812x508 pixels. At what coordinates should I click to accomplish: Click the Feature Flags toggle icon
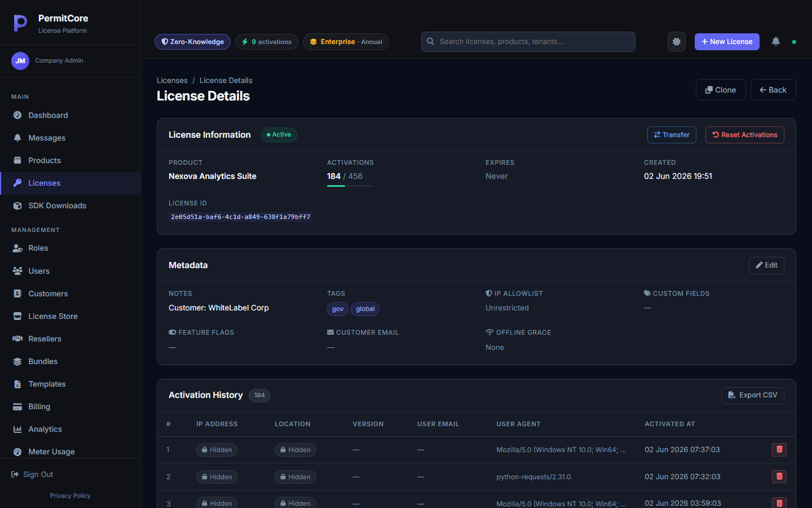pos(173,332)
